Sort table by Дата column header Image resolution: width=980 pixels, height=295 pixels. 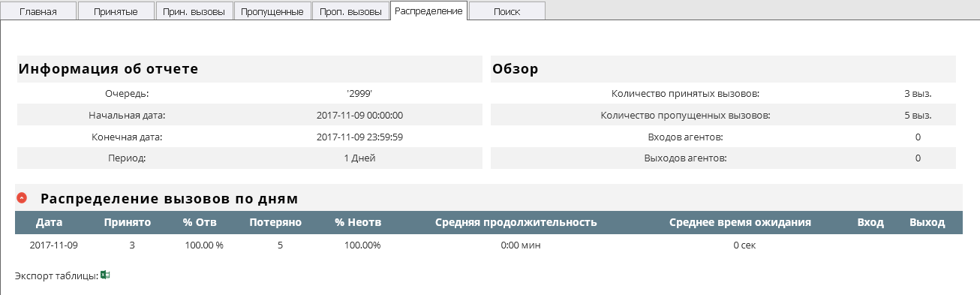(x=49, y=222)
